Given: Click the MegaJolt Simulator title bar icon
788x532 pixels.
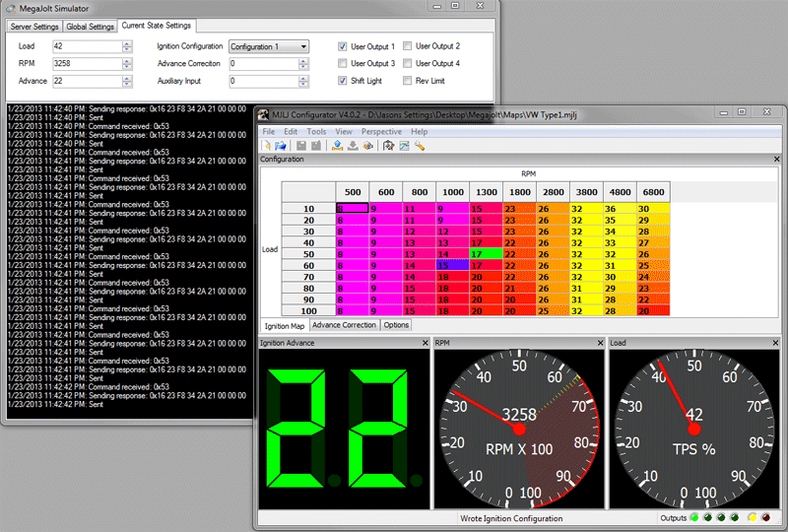Looking at the screenshot, I should point(11,9).
